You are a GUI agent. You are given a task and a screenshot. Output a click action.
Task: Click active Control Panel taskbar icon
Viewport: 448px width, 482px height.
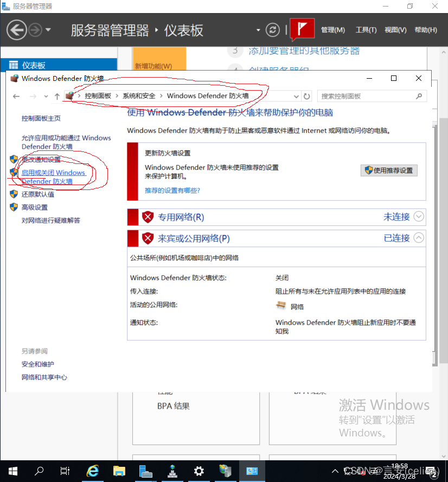click(252, 471)
